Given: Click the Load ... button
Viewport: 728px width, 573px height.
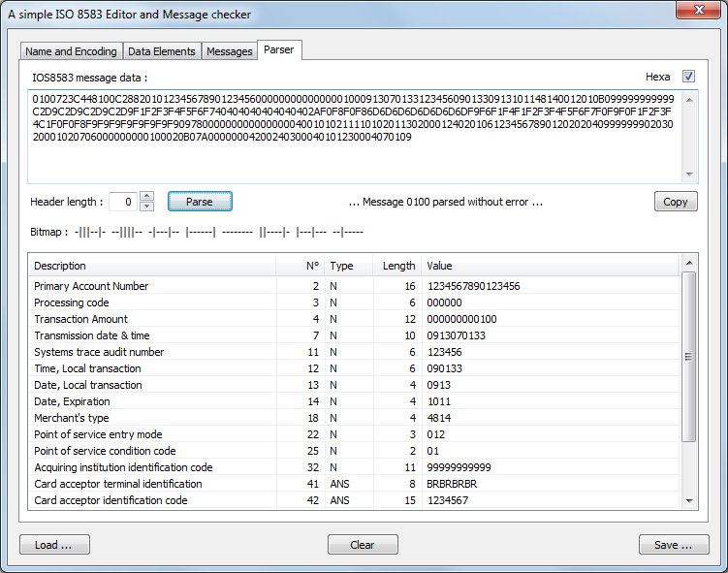Looking at the screenshot, I should pyautogui.click(x=54, y=545).
